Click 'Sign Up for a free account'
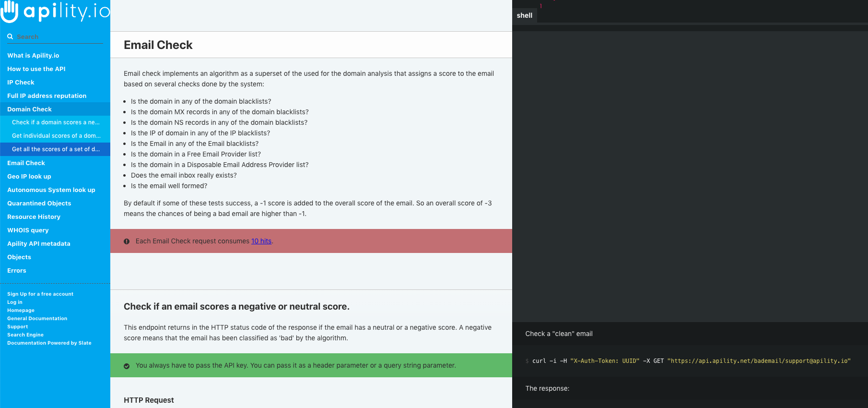Viewport: 868px width, 408px height. (x=40, y=294)
